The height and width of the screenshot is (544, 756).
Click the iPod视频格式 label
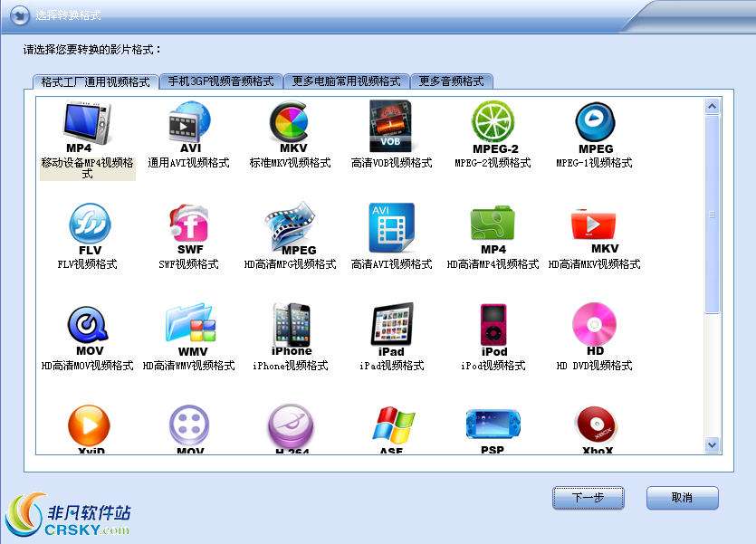click(493, 366)
